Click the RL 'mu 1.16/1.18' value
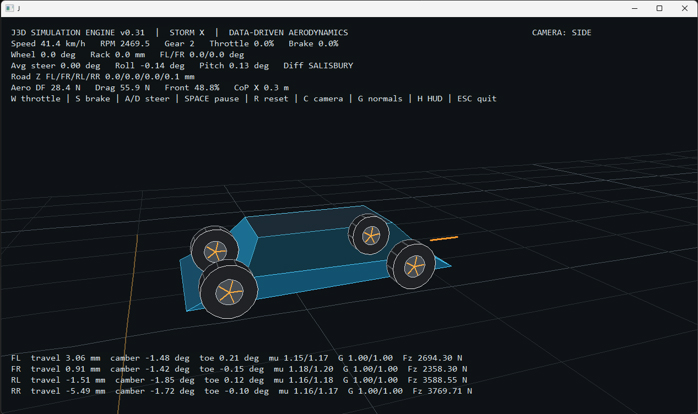698x414 pixels. click(303, 380)
